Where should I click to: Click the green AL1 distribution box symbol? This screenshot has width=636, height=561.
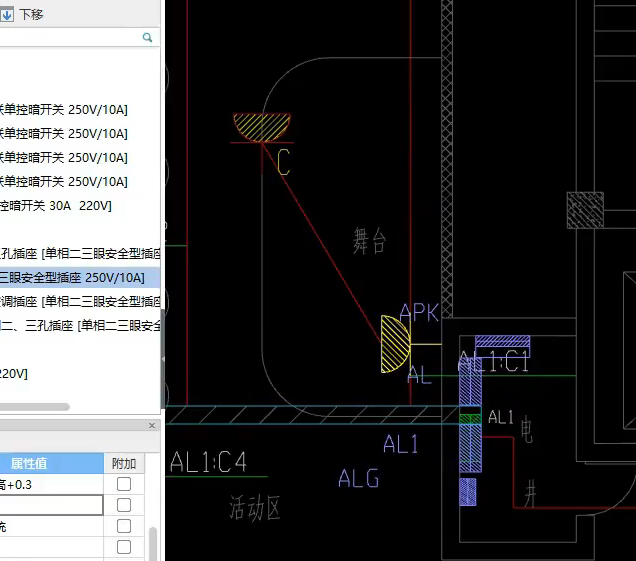point(470,417)
